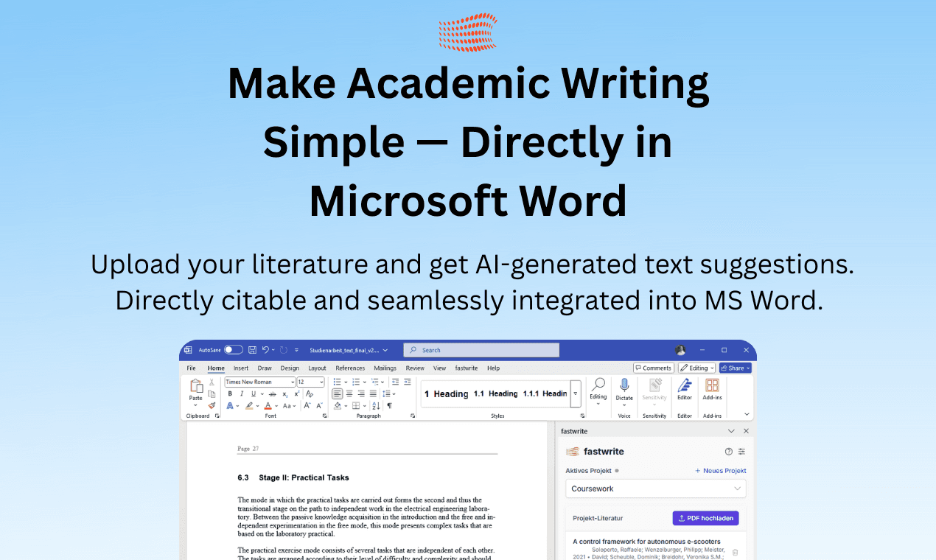Apply the '1.1 Heading' style
The height and width of the screenshot is (560, 936).
click(496, 394)
